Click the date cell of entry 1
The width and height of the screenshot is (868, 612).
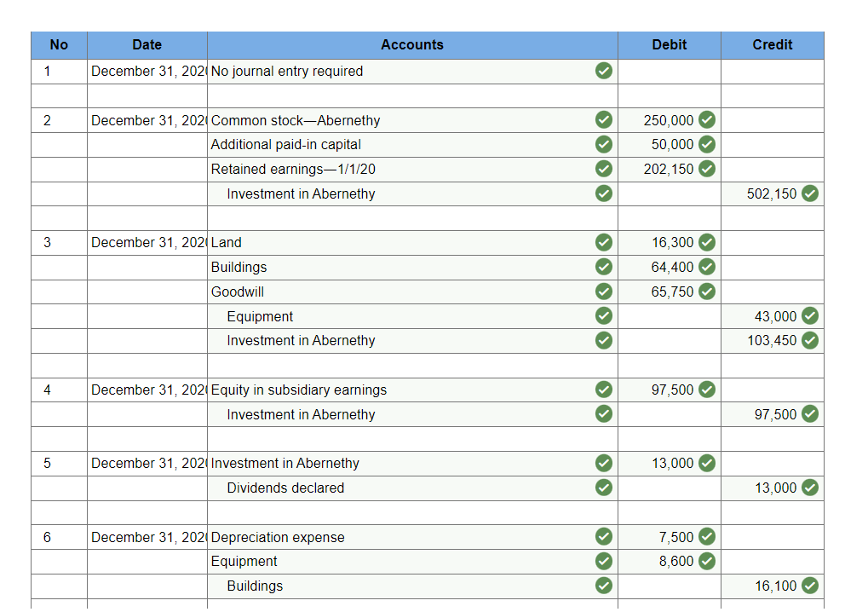[147, 72]
